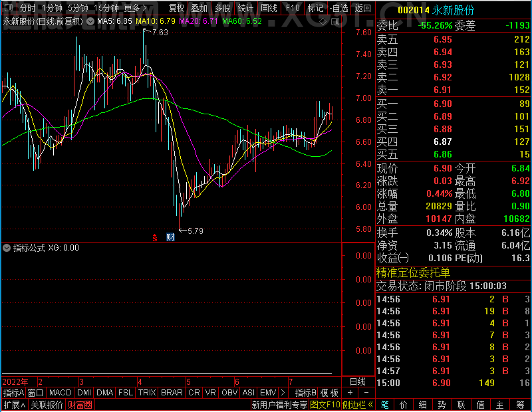Select the 联 linked tab
Image resolution: width=532 pixels, height=412 pixels.
pyautogui.click(x=461, y=405)
